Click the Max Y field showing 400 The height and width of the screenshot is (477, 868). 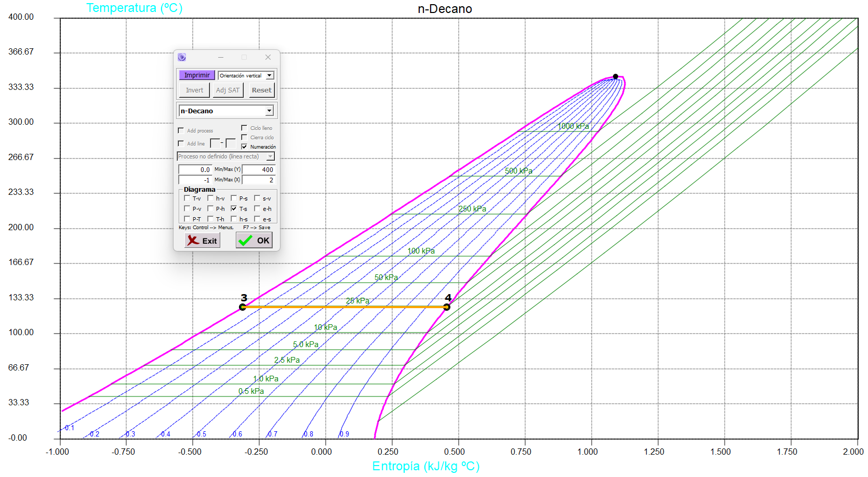pos(259,169)
